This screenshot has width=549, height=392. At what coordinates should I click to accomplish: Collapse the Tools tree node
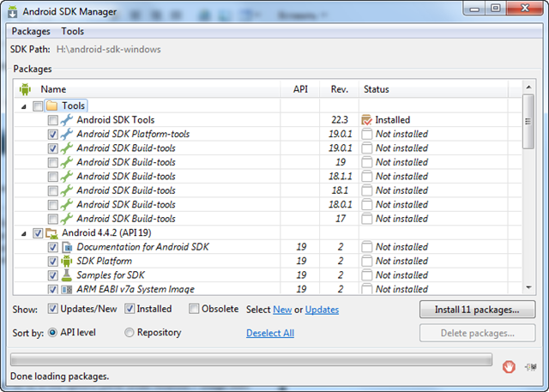coord(23,106)
